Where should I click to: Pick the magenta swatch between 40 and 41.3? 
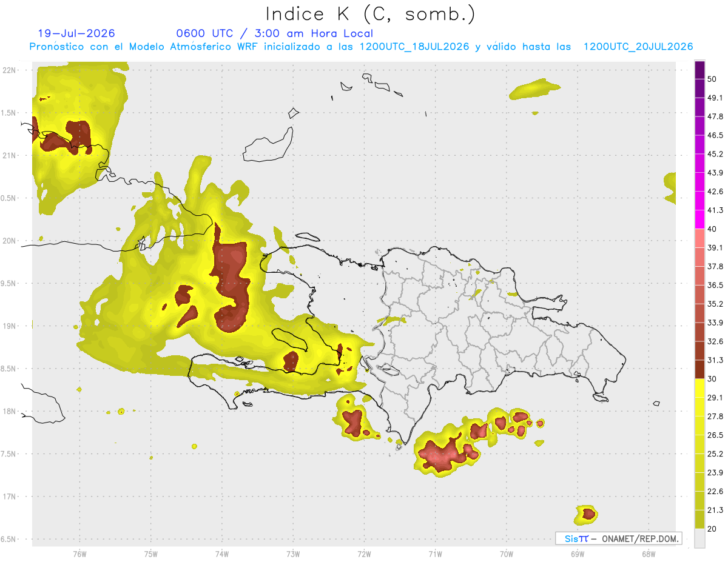(x=699, y=219)
